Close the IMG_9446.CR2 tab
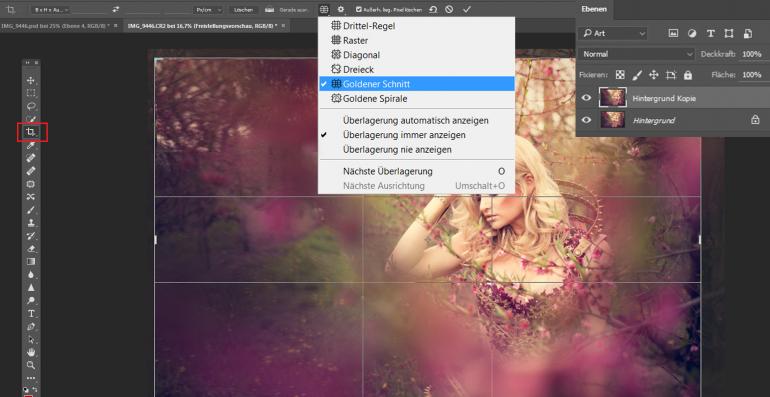770x397 pixels. pos(283,25)
